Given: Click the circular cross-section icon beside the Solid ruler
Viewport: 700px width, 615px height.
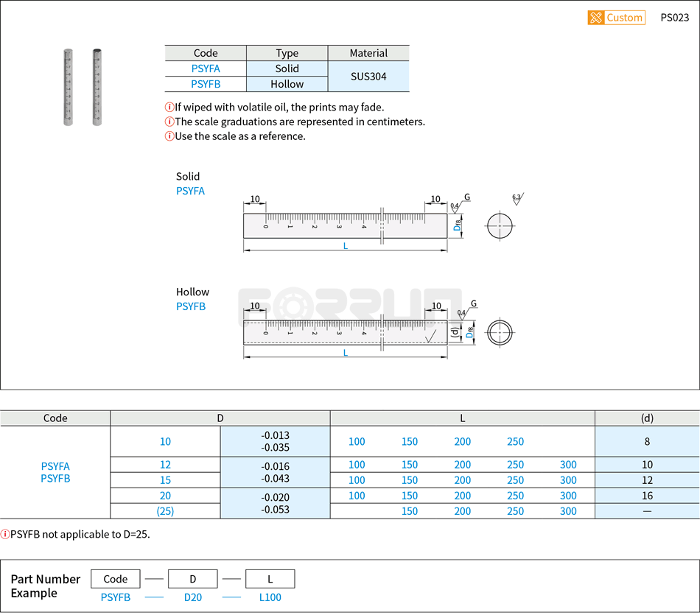Looking at the screenshot, I should pos(500,226).
